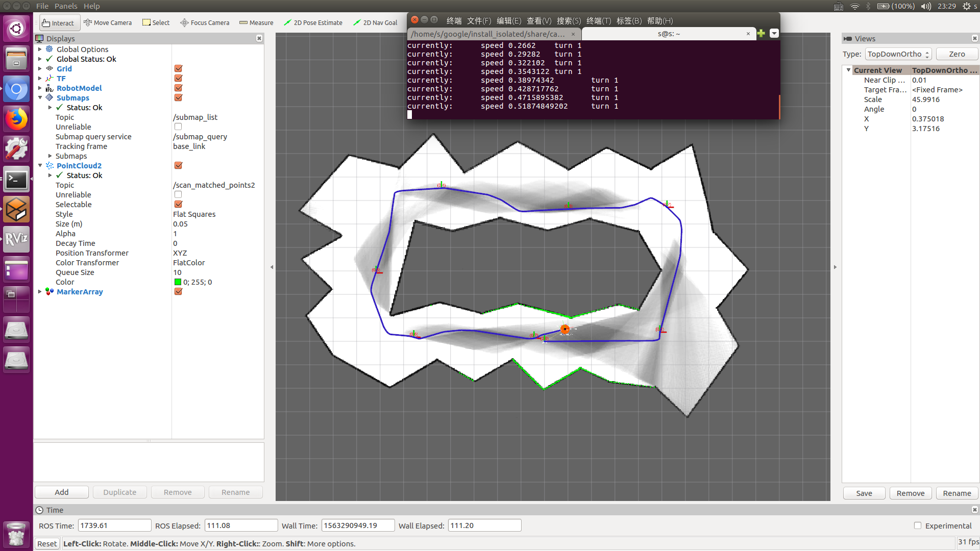
Task: Expand the Global Options tree item
Action: 40,49
